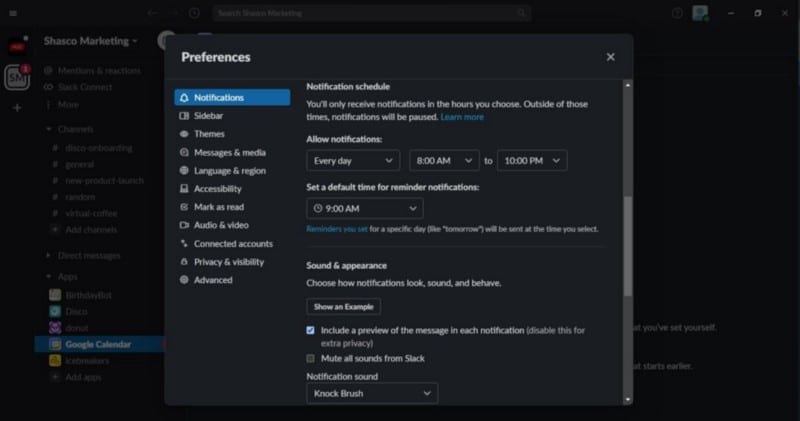The image size is (800, 421).
Task: Close the Preferences dialog with X
Action: (610, 57)
